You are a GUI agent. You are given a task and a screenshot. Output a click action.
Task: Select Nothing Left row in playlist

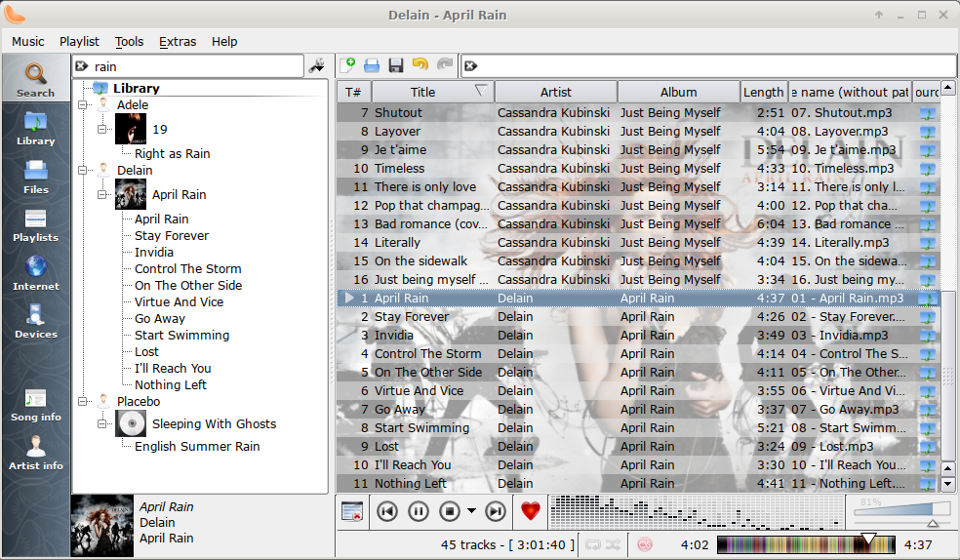click(637, 484)
